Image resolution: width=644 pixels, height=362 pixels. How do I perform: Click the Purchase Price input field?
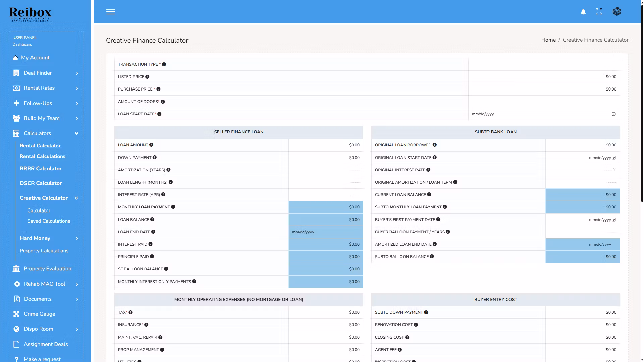pyautogui.click(x=544, y=89)
